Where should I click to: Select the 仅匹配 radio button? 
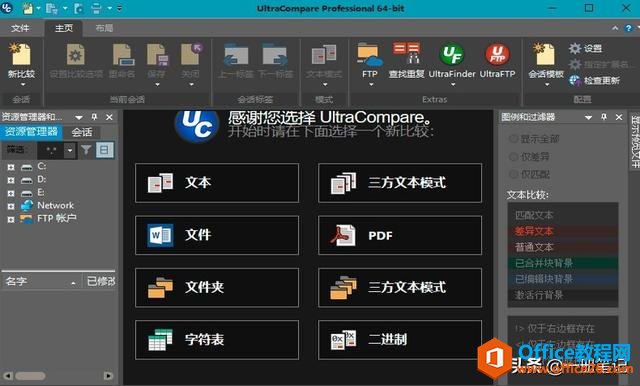pyautogui.click(x=513, y=174)
